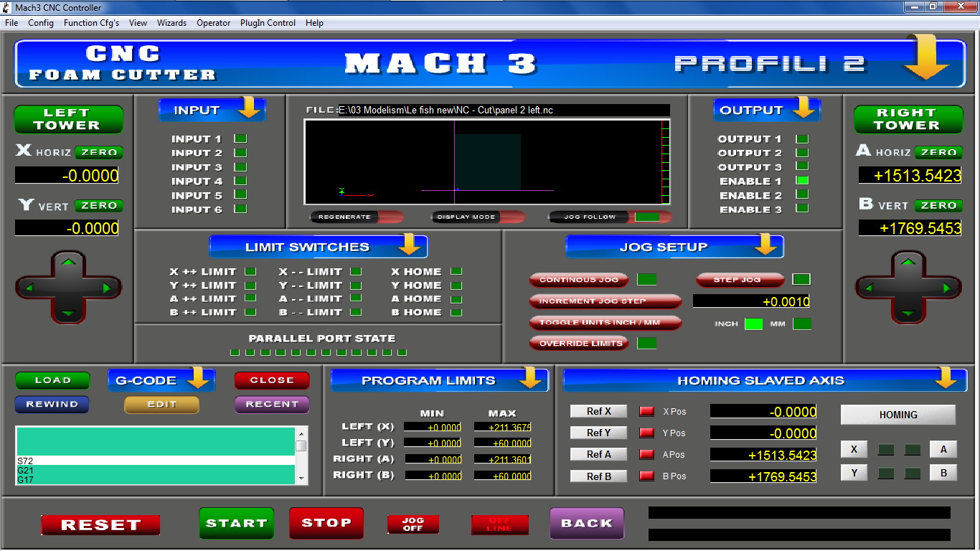
Task: Click the green START button
Action: pyautogui.click(x=236, y=524)
